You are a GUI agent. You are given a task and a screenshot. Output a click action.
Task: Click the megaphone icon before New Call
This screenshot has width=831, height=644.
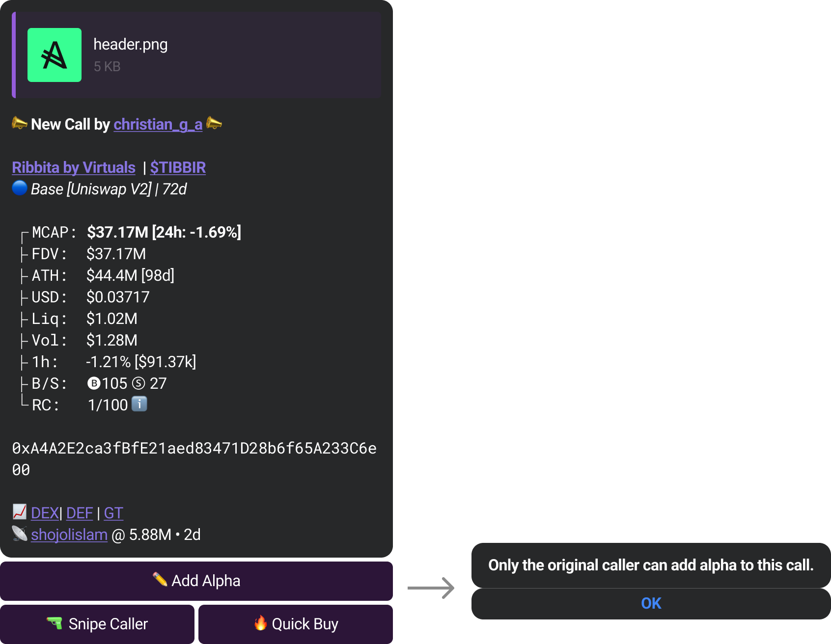point(20,123)
